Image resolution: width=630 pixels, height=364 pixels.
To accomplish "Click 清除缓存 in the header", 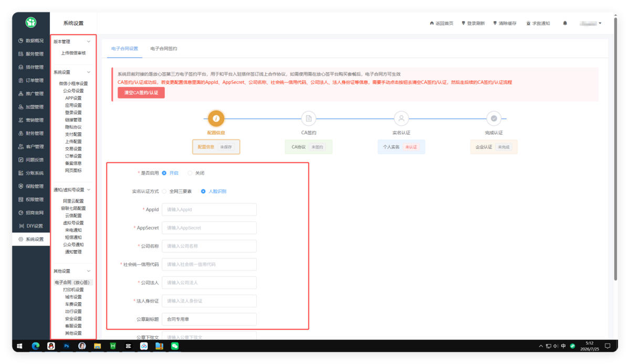I will [505, 24].
